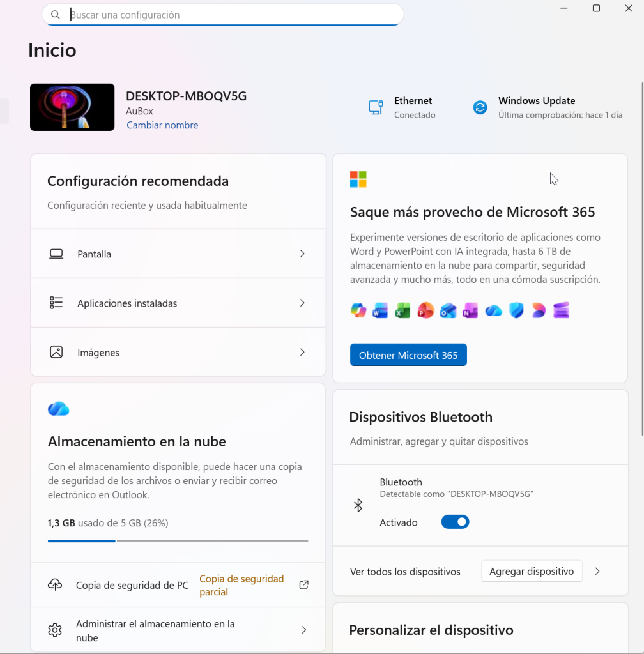Click the Aplicaciones instaladas list icon
Image resolution: width=644 pixels, height=654 pixels.
[x=56, y=303]
